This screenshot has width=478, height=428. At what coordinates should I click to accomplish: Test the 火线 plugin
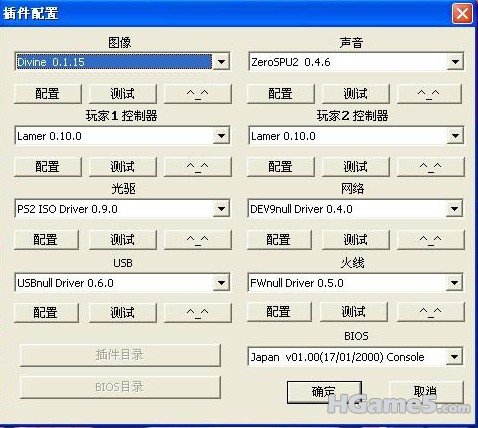click(x=354, y=312)
